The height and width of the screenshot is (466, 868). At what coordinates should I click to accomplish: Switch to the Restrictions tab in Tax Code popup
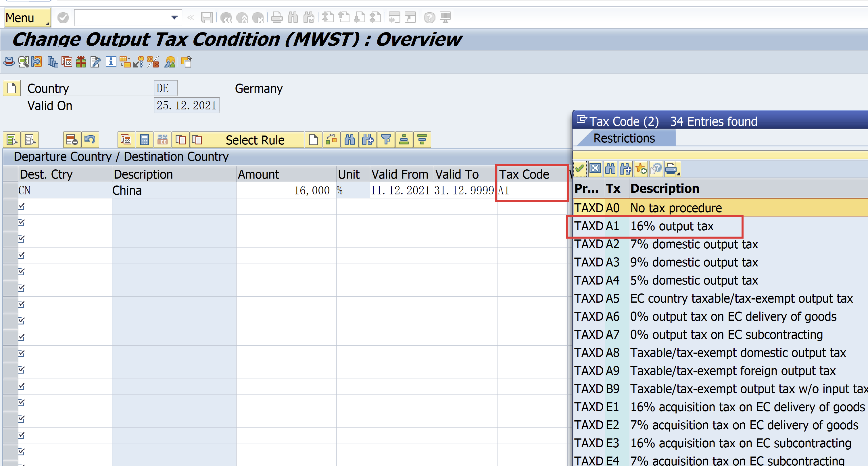tap(624, 138)
